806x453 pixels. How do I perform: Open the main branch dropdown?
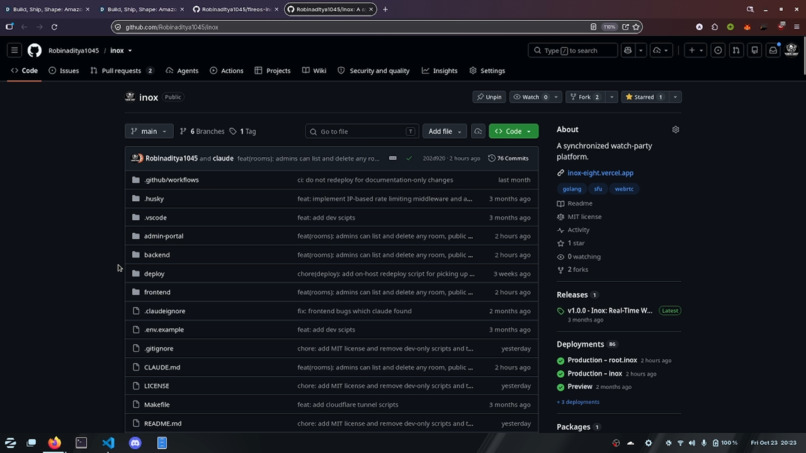coord(149,131)
